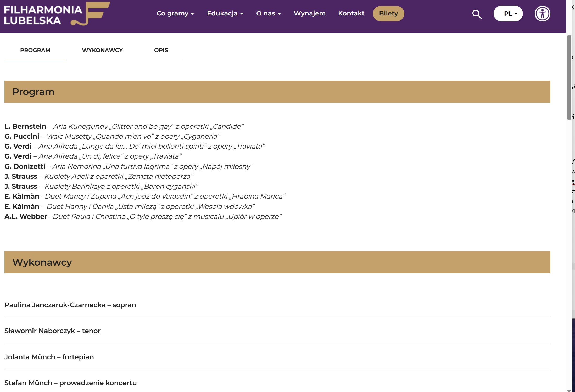Screen dimensions: 575x392
Task: Open the PL language selector
Action: [x=508, y=14]
